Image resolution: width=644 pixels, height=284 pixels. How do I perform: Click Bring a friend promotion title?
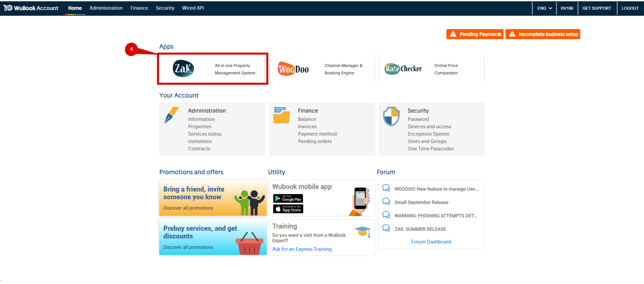pos(194,193)
